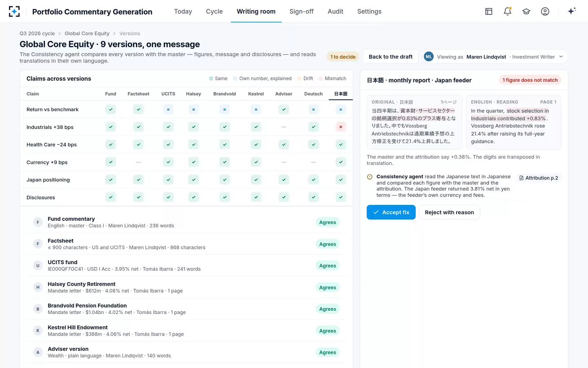Click Health Care check under Adviser
The height and width of the screenshot is (368, 588).
[284, 145]
